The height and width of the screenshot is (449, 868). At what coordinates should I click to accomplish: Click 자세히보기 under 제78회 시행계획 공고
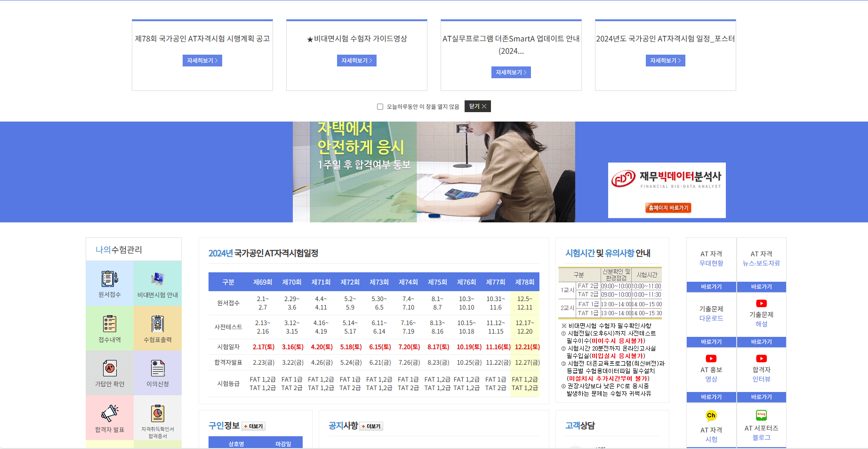click(x=202, y=60)
